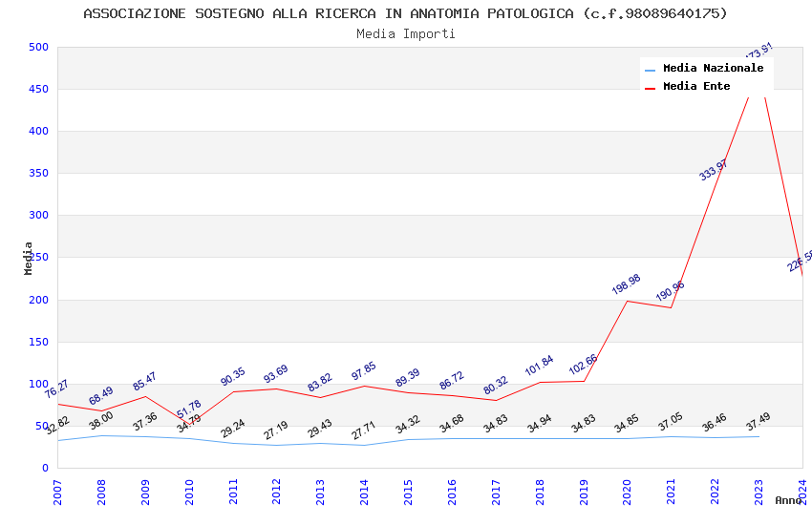This screenshot has height=525, width=812.
Task: Click the 51.78 data label for 2010
Action: tap(189, 409)
